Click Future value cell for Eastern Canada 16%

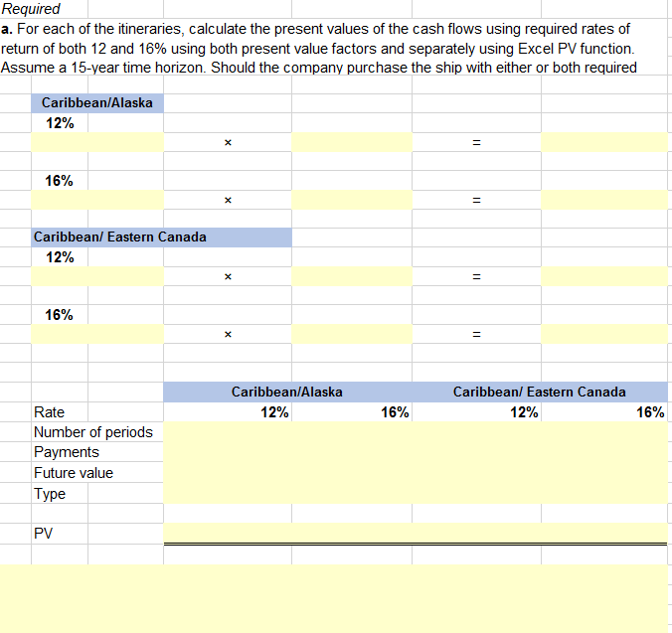(604, 472)
